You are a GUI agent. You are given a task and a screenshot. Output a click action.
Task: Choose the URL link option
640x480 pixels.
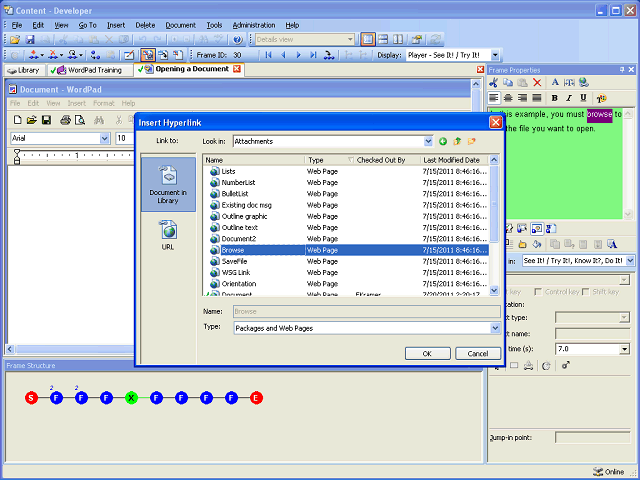tap(167, 235)
